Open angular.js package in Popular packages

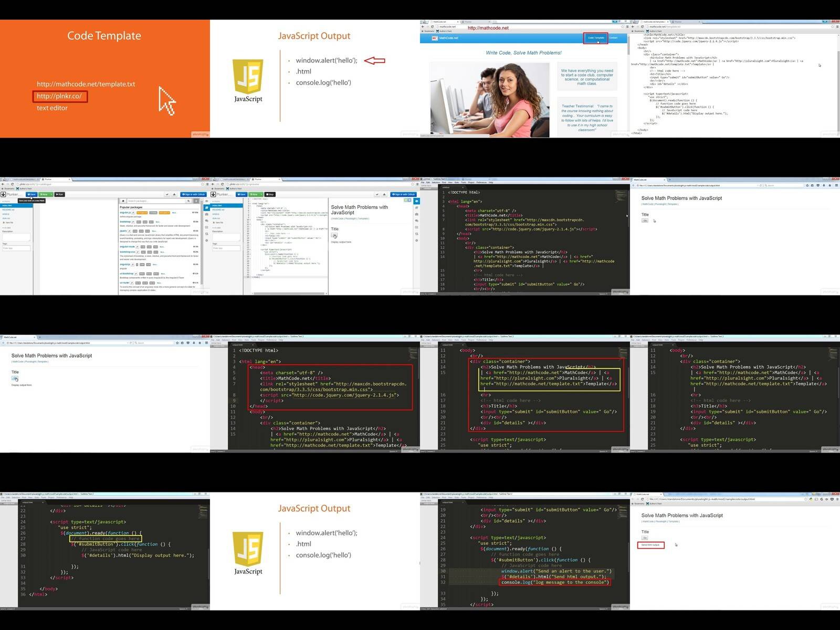[x=125, y=213]
